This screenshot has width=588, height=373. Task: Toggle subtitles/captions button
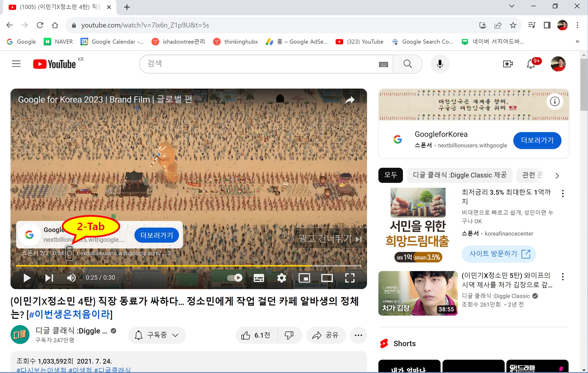tap(259, 278)
